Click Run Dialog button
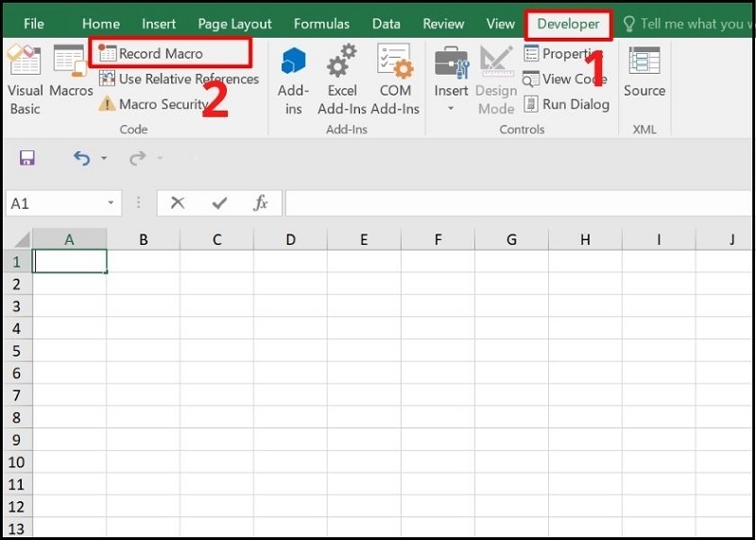This screenshot has height=540, width=756. click(565, 104)
